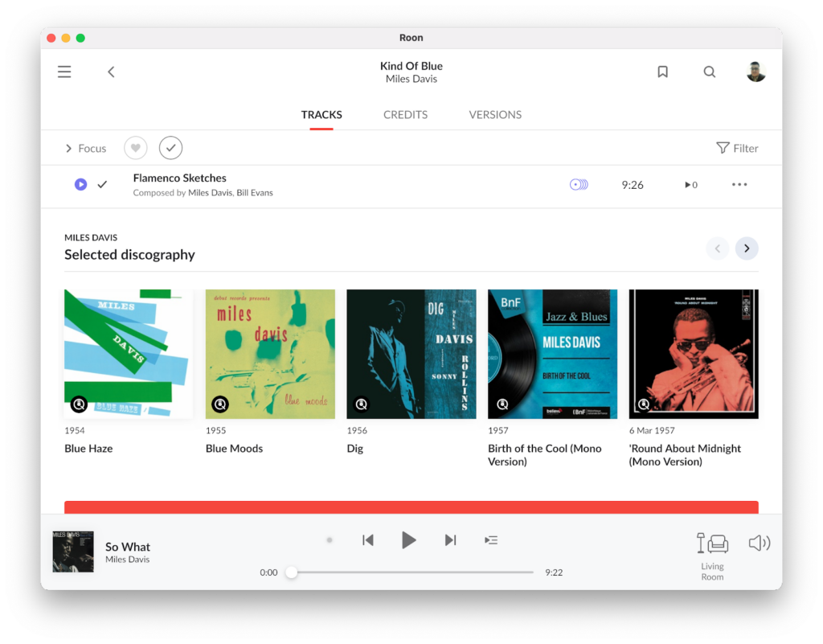Show next discography albums

click(747, 248)
